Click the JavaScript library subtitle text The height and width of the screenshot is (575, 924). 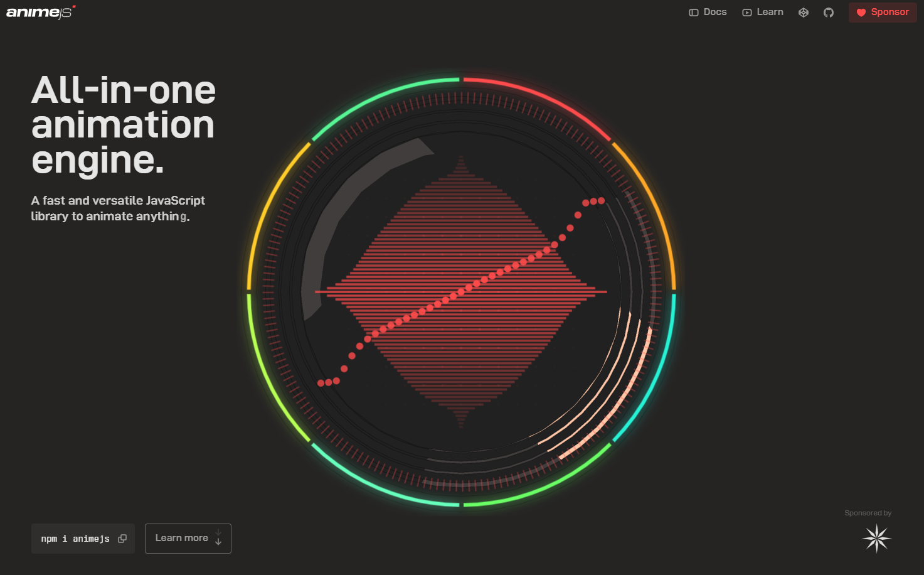coord(118,208)
